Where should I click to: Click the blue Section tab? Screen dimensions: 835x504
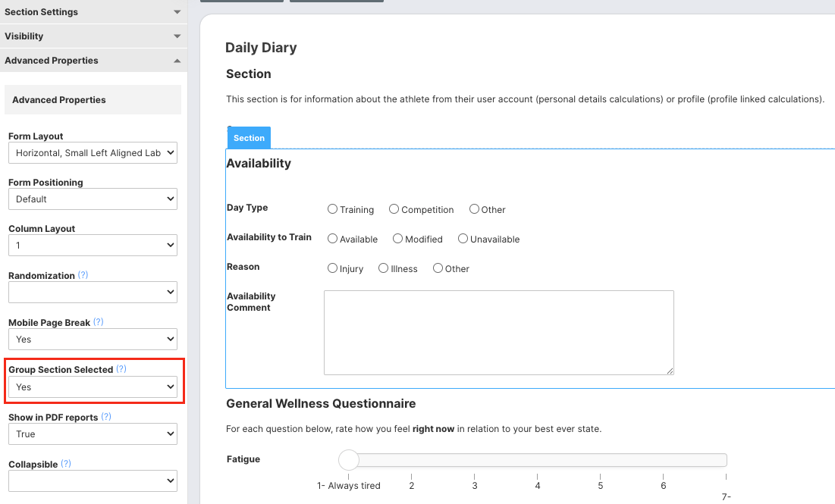pyautogui.click(x=249, y=138)
